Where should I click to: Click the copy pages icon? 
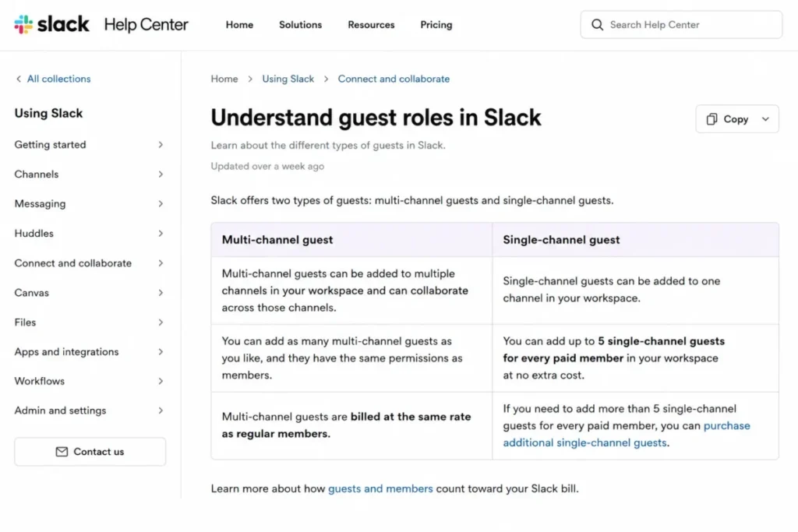point(711,119)
